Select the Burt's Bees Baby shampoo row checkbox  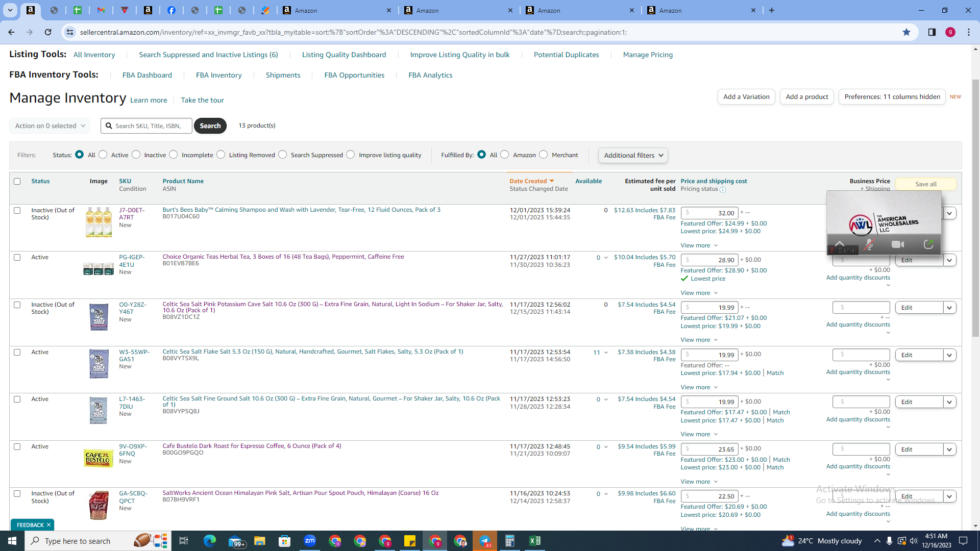click(17, 210)
